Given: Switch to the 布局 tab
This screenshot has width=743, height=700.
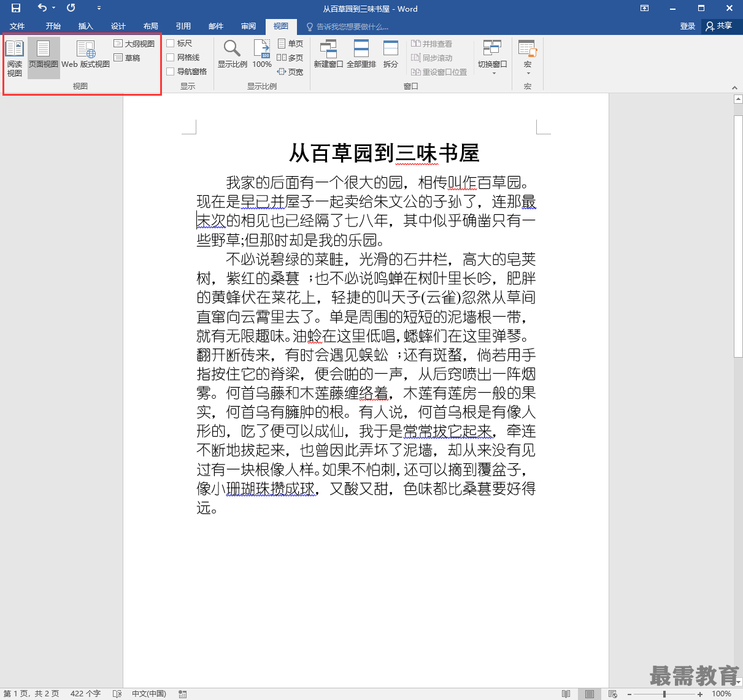Looking at the screenshot, I should 151,26.
